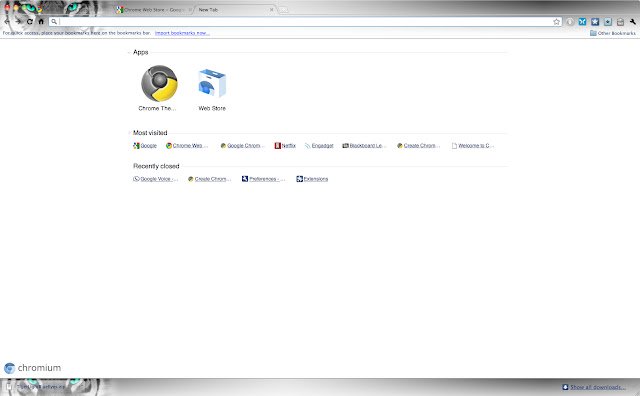Click the grey box extension icon next to wrench
Image resolution: width=640 pixels, height=396 pixels.
point(620,22)
